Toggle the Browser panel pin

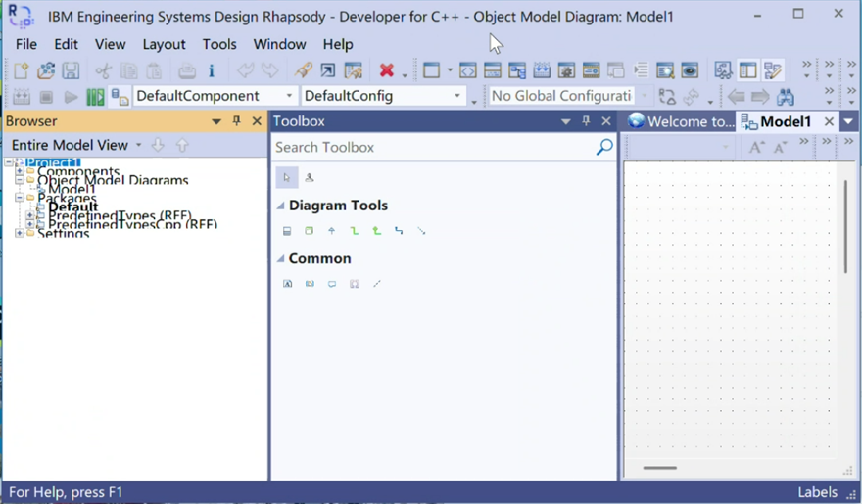click(x=236, y=121)
